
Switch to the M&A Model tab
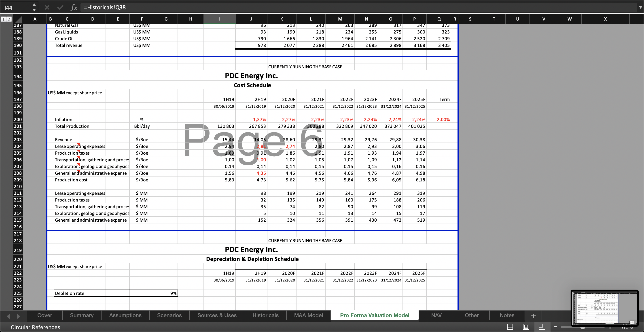coord(309,315)
